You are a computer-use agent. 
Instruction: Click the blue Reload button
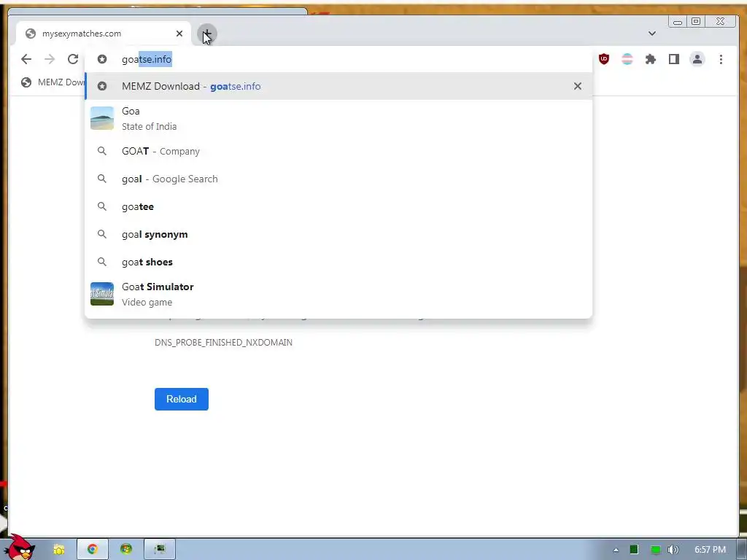pyautogui.click(x=182, y=399)
